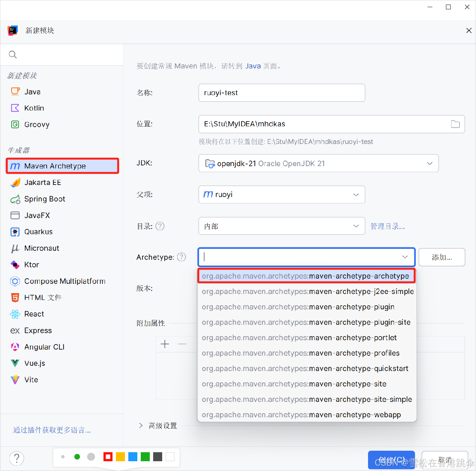This screenshot has height=471, width=476.
Task: Pick the yellow color swatch
Action: coord(120,457)
